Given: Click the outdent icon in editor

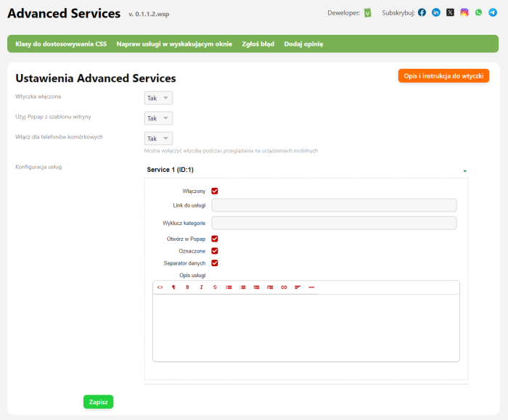Looking at the screenshot, I should (x=256, y=287).
